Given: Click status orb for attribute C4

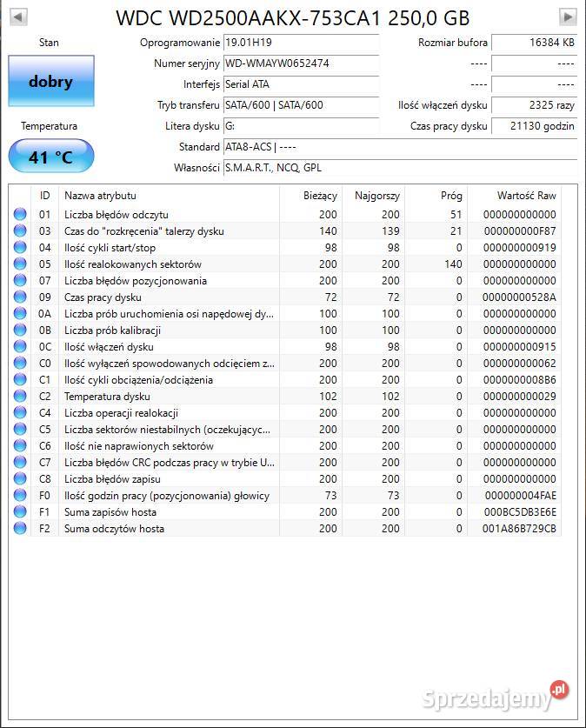Looking at the screenshot, I should point(20,412).
